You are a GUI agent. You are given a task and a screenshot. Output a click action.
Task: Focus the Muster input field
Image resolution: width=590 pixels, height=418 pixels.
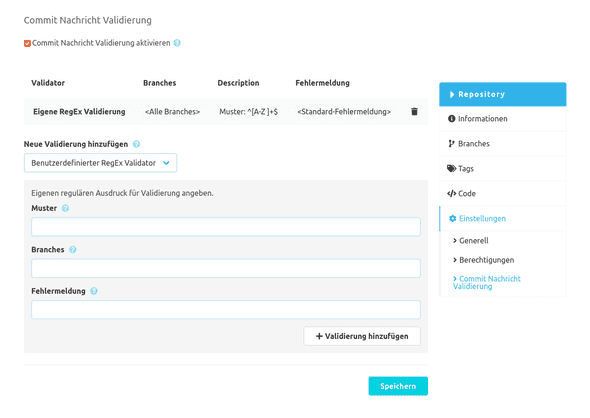click(226, 227)
